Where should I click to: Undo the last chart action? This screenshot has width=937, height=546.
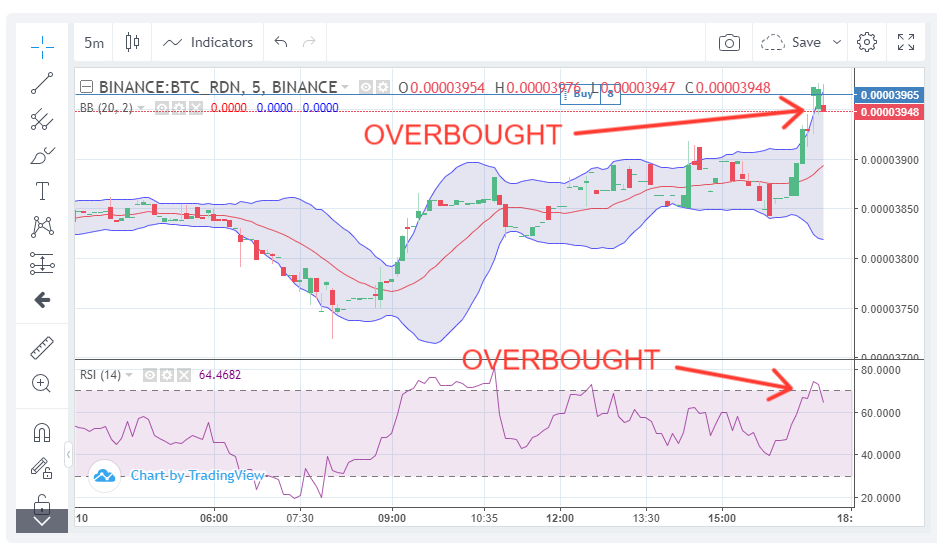(281, 42)
